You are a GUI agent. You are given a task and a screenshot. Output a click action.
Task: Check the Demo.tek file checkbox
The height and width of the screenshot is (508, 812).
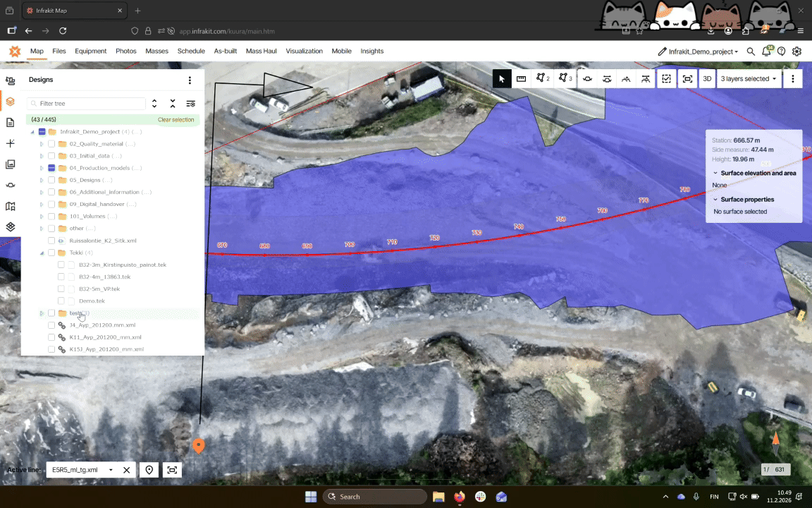pyautogui.click(x=61, y=301)
